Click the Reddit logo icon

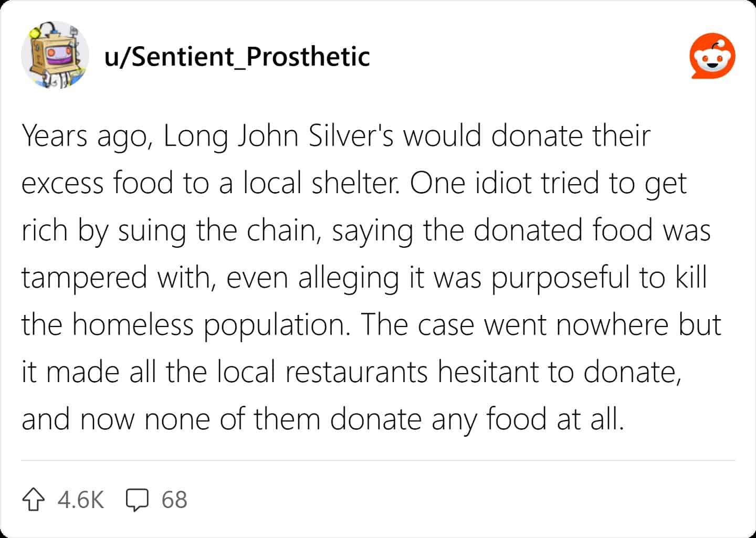[712, 57]
